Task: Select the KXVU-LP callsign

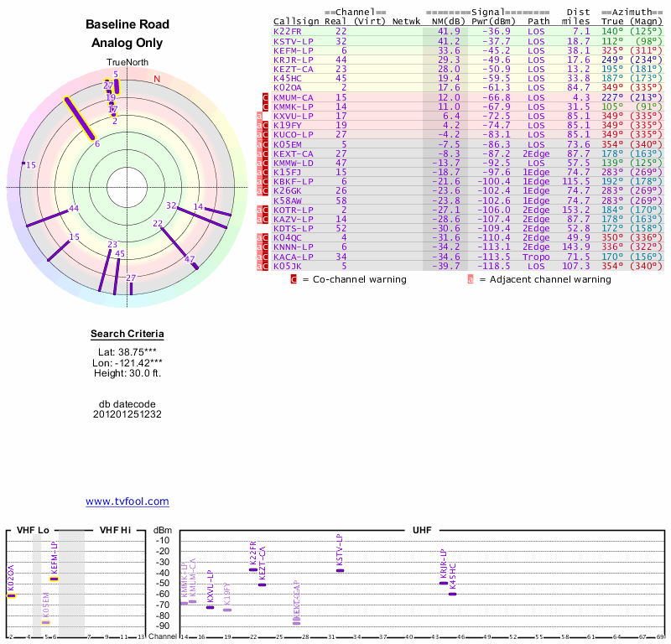Action: (294, 116)
